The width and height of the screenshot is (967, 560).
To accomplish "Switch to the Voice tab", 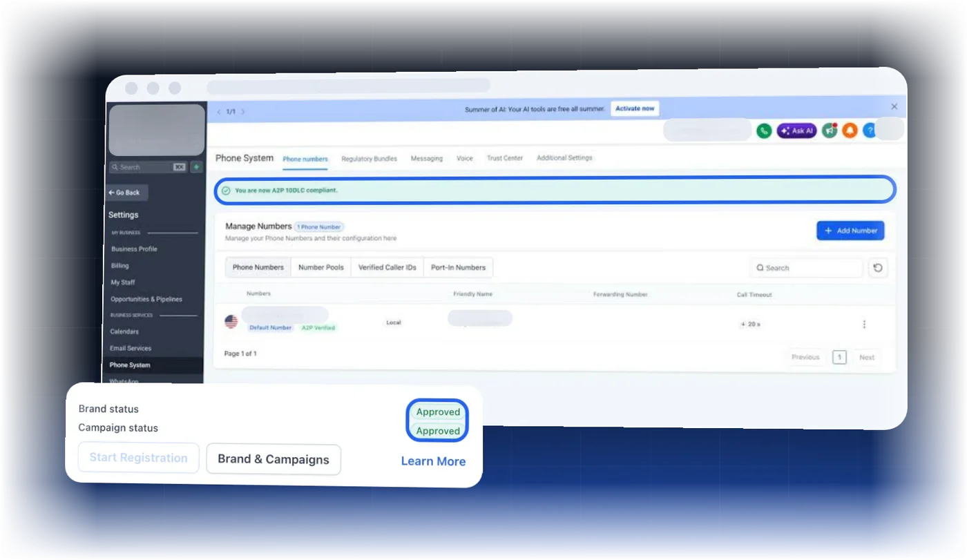I will coord(465,158).
